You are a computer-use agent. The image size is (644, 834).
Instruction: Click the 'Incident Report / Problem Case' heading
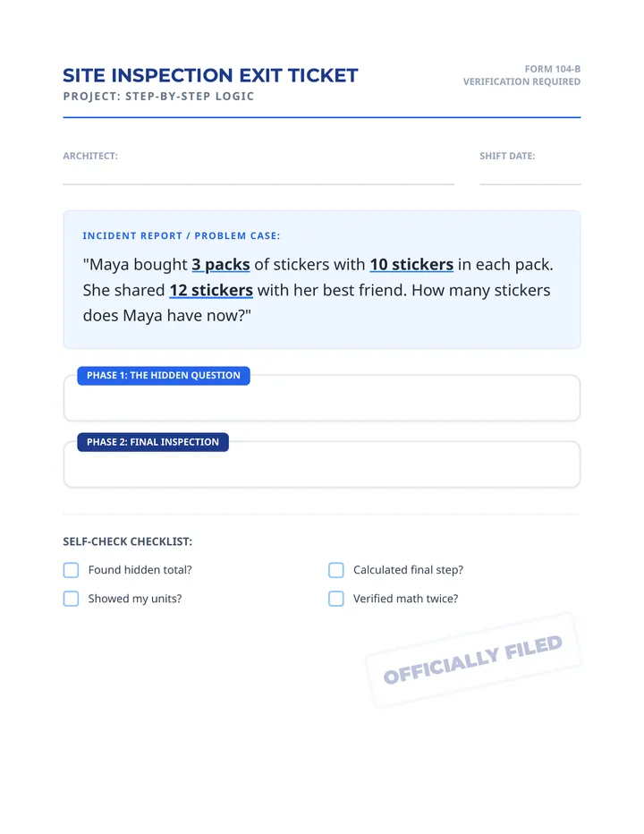pyautogui.click(x=182, y=235)
